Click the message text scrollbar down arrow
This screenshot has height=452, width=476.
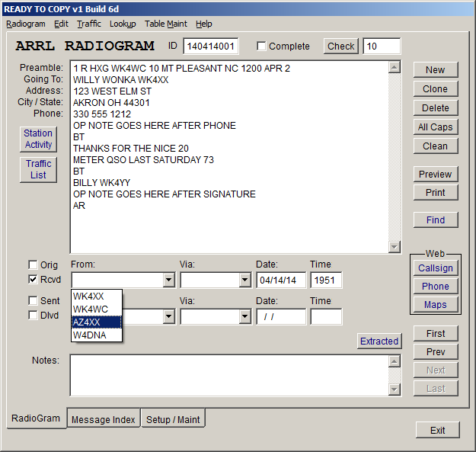pyautogui.click(x=395, y=247)
